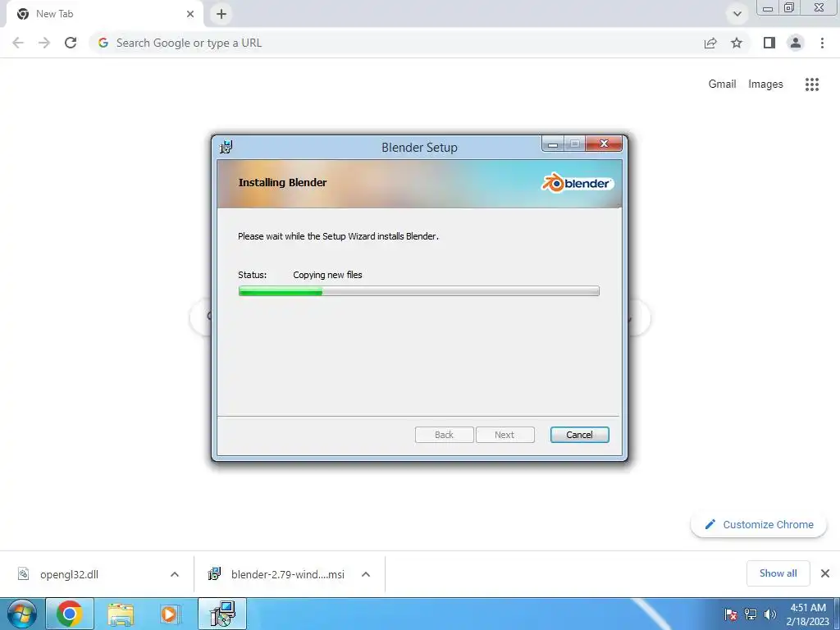Screen dimensions: 840x630
Task: Open the Chrome profile avatar
Action: (796, 43)
